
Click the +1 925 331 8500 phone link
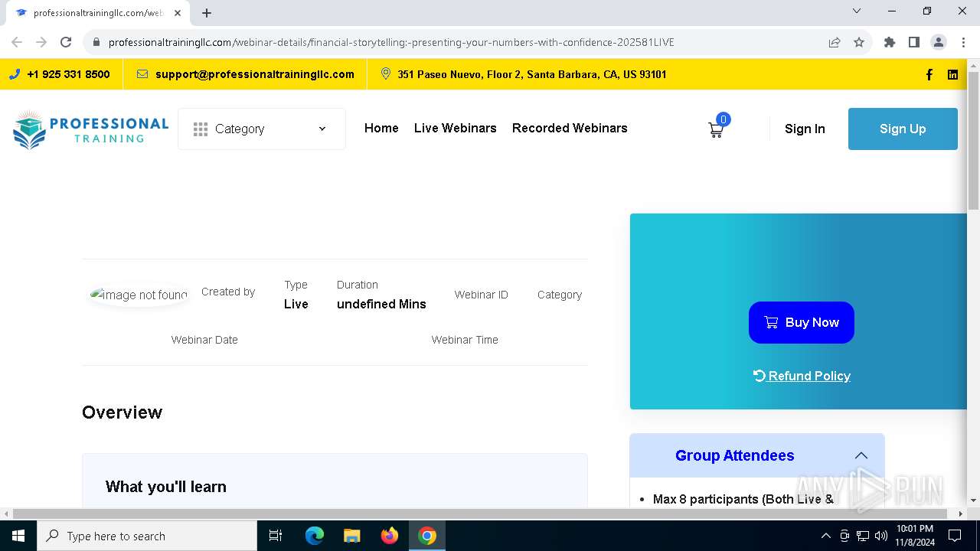(x=68, y=74)
